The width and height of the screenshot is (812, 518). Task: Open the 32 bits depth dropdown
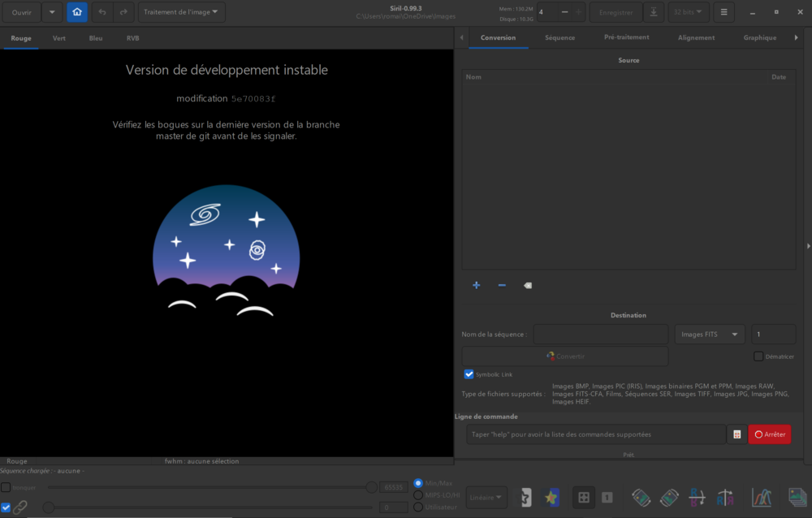click(x=689, y=12)
